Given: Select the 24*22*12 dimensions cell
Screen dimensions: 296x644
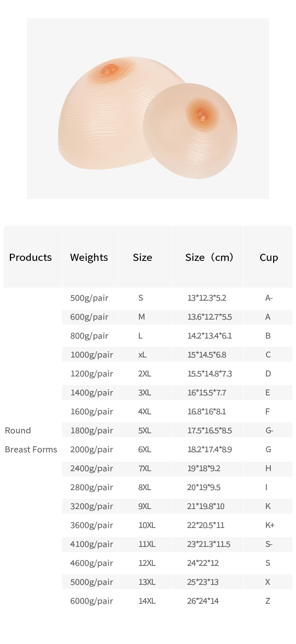Looking at the screenshot, I should click(203, 563).
